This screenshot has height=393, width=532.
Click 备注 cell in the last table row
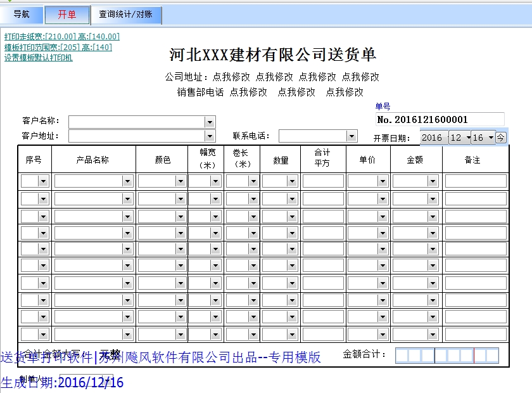(476, 335)
